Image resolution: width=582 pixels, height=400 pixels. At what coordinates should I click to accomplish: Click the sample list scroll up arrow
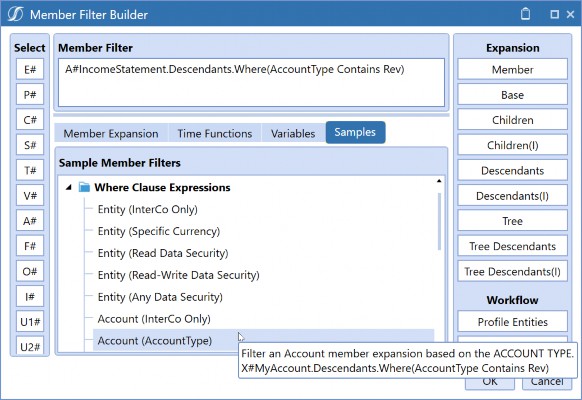[439, 181]
